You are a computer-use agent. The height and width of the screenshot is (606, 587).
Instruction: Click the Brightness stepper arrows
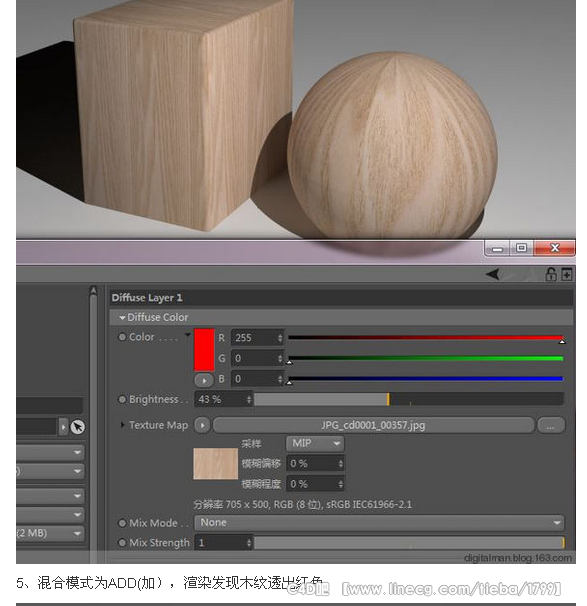tap(249, 399)
